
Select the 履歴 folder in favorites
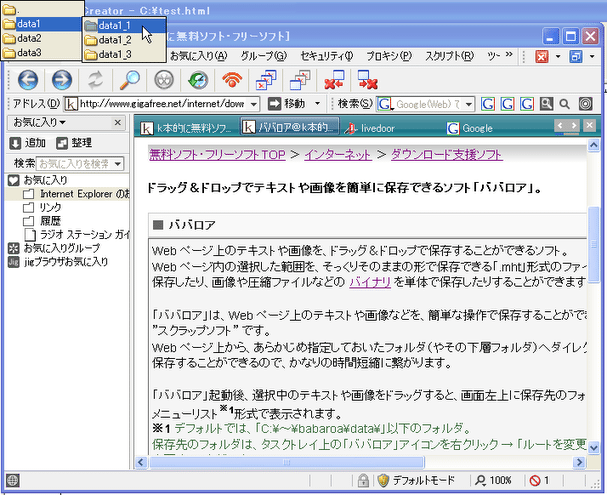(42, 221)
